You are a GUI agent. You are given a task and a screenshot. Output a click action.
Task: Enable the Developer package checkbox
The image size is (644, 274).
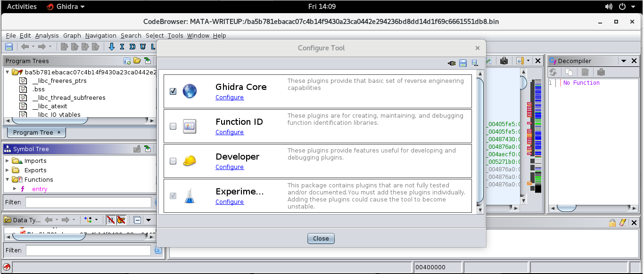[x=173, y=161]
